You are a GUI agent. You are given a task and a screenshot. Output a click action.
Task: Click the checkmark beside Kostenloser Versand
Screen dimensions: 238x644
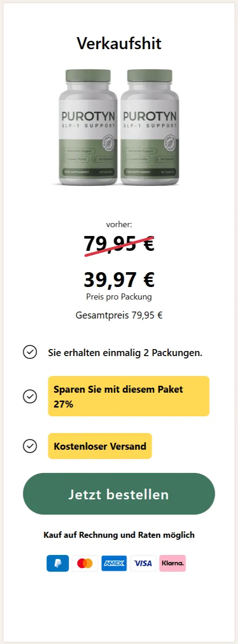pos(30,446)
